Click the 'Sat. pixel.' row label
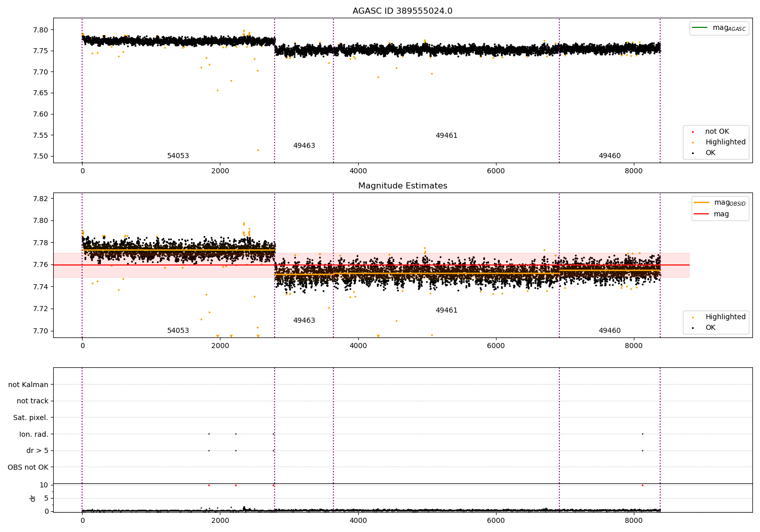760x532 pixels. (31, 418)
